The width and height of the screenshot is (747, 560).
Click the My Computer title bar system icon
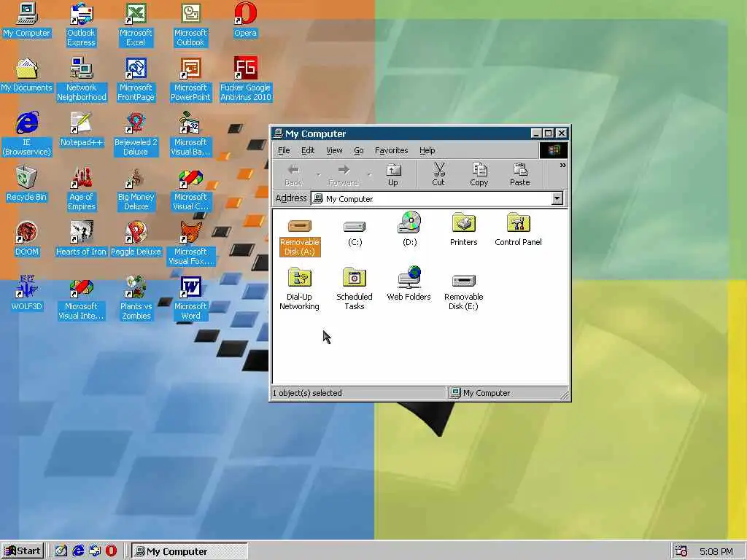(x=278, y=133)
